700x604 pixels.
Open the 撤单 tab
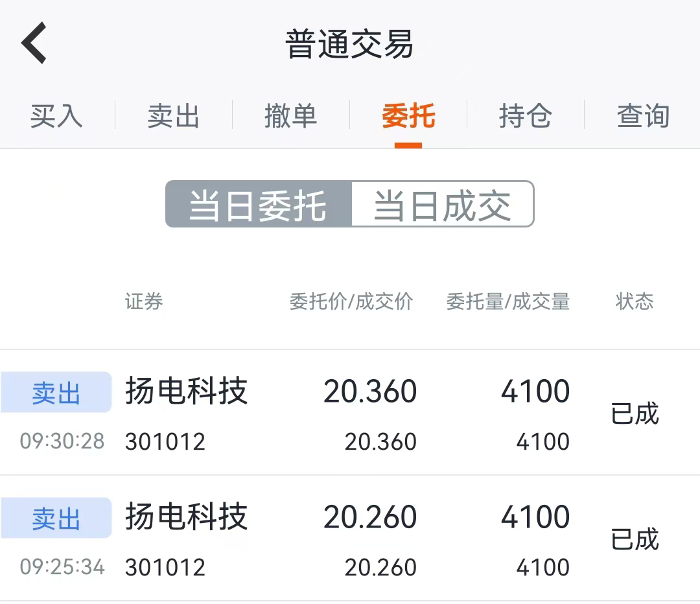(291, 116)
